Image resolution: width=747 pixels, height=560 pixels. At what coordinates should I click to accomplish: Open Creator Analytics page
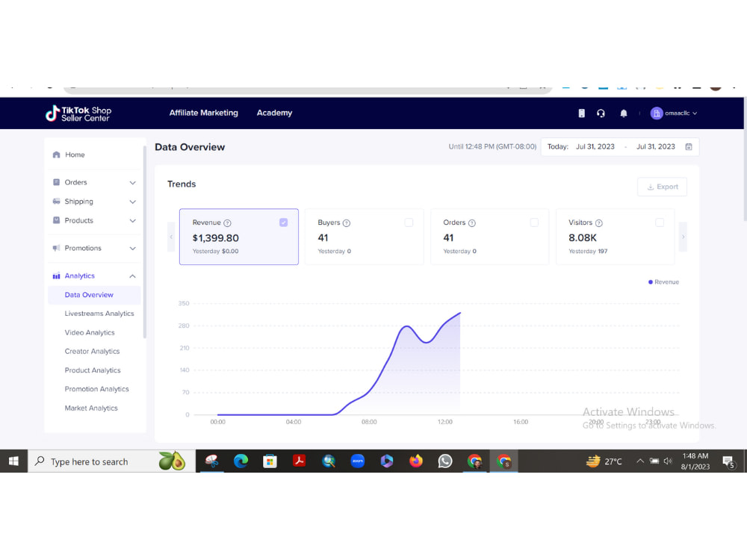[92, 351]
